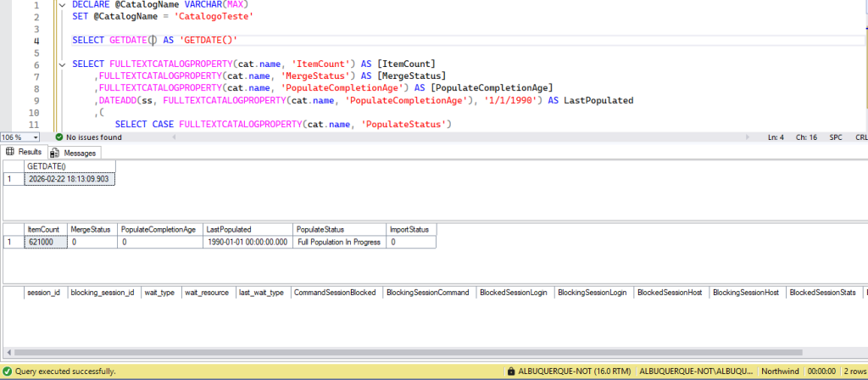Click the green No issues found checkmark icon
This screenshot has height=380, width=868.
click(x=58, y=137)
